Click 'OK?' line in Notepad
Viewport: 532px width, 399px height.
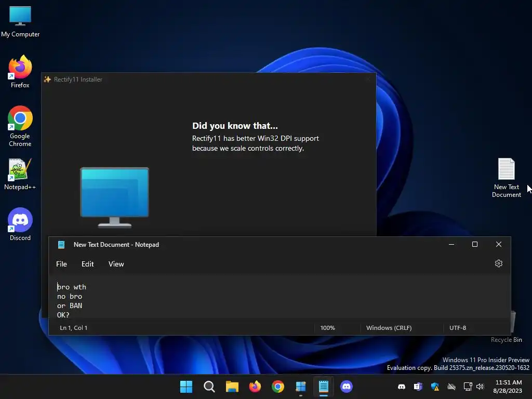63,315
